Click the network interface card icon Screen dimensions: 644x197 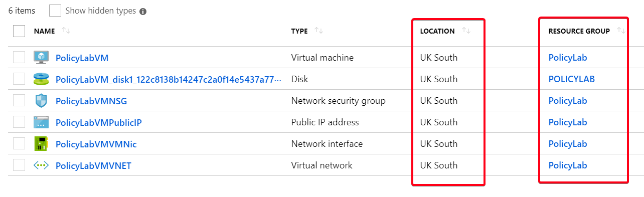[x=41, y=144]
